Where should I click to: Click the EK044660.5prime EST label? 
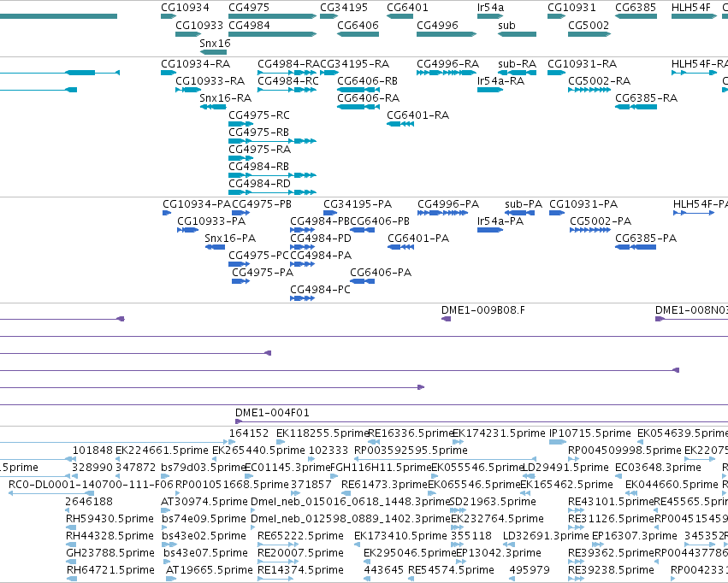672,485
